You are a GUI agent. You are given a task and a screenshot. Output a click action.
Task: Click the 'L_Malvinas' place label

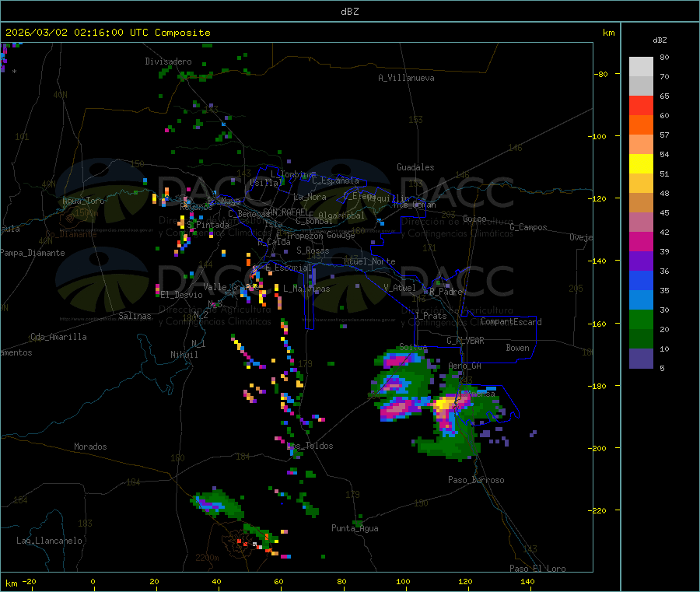(x=306, y=289)
